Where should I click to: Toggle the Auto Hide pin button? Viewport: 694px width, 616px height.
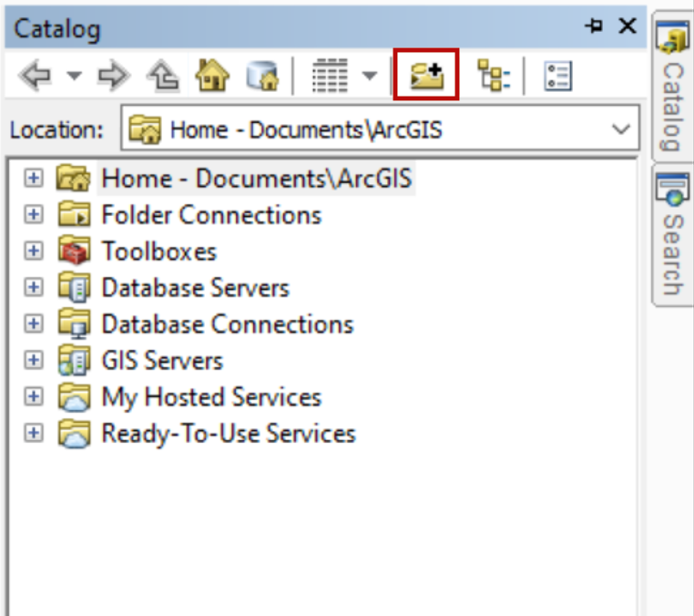(595, 27)
